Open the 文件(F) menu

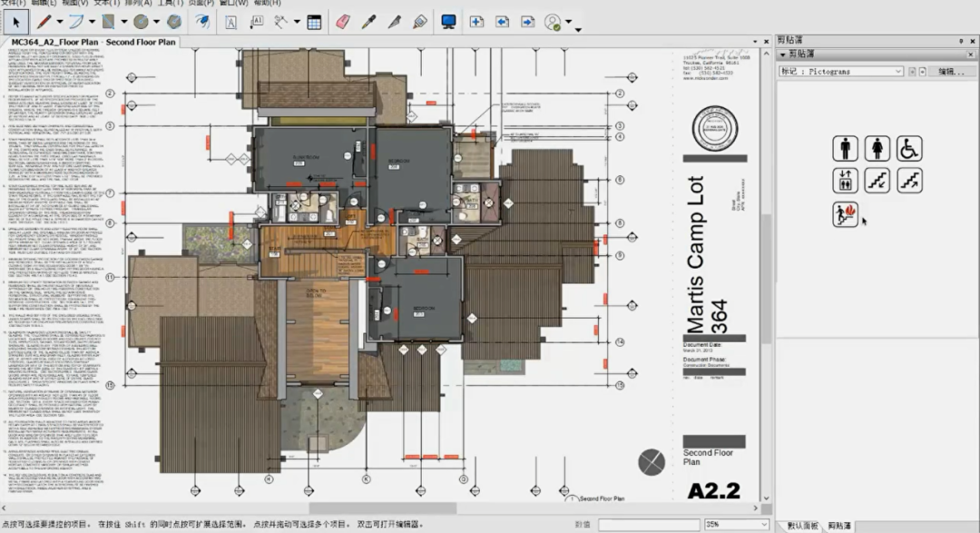(13, 3)
